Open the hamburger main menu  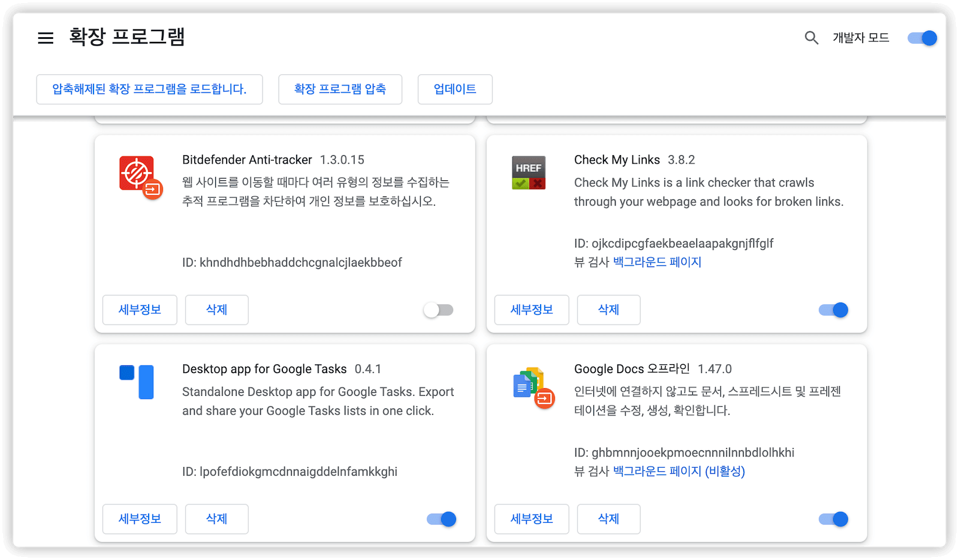pyautogui.click(x=46, y=38)
